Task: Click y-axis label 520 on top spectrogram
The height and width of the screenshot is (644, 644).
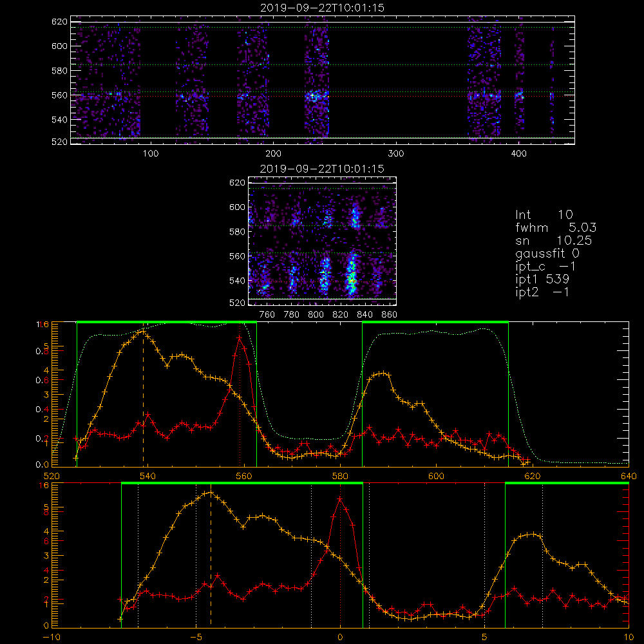Action: pyautogui.click(x=59, y=142)
